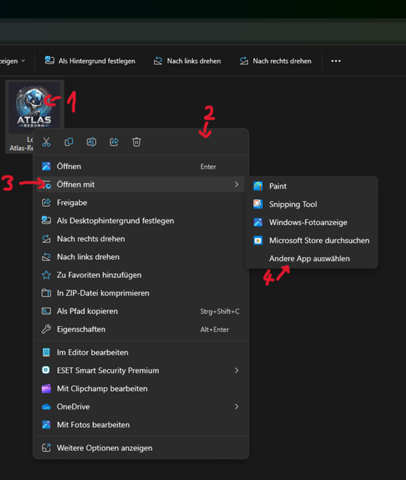Click Nach links drehen toolbar button

point(187,61)
